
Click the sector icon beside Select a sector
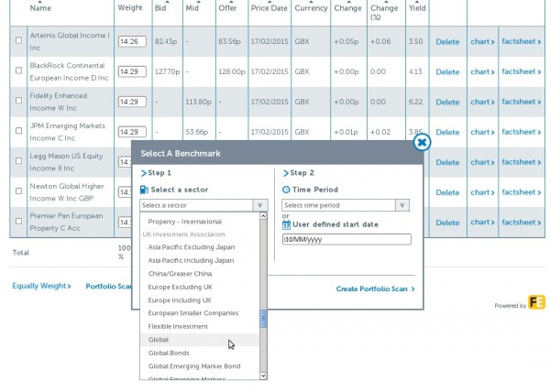pos(144,190)
